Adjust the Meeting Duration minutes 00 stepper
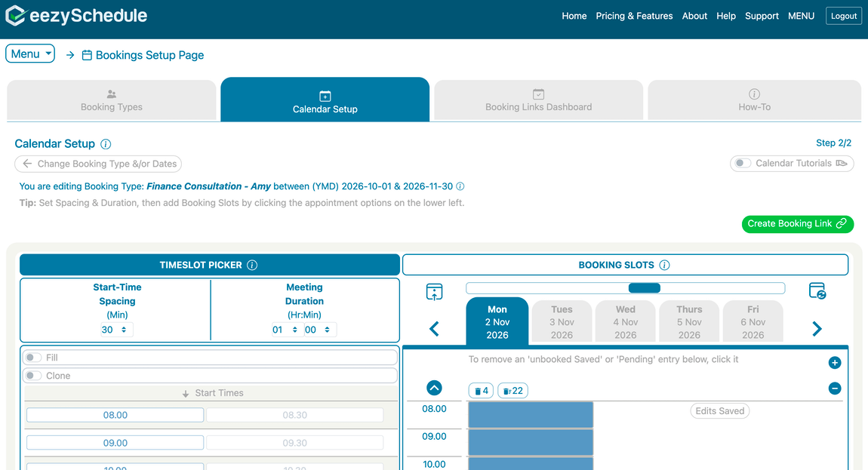 [x=319, y=330]
